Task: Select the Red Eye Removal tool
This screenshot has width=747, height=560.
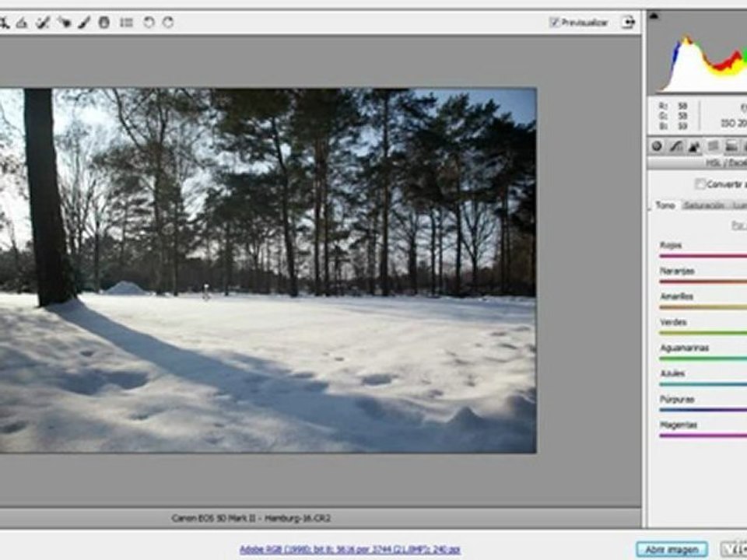Action: pos(63,23)
